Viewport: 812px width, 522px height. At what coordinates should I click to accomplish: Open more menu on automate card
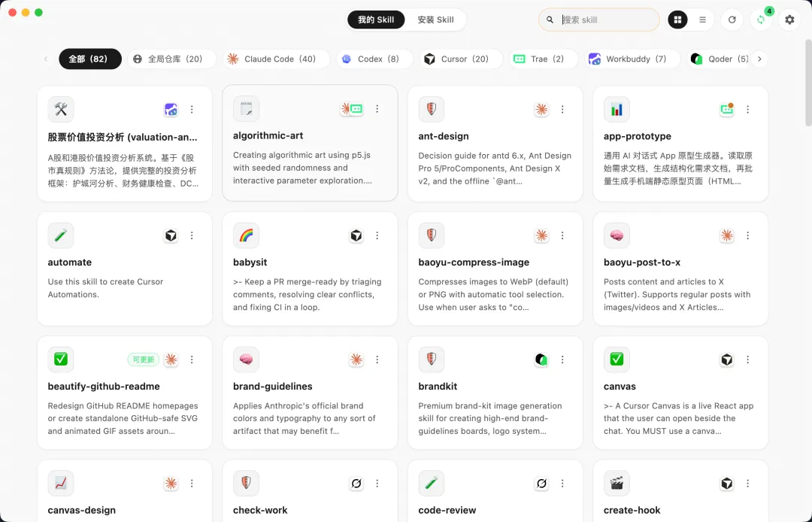192,235
